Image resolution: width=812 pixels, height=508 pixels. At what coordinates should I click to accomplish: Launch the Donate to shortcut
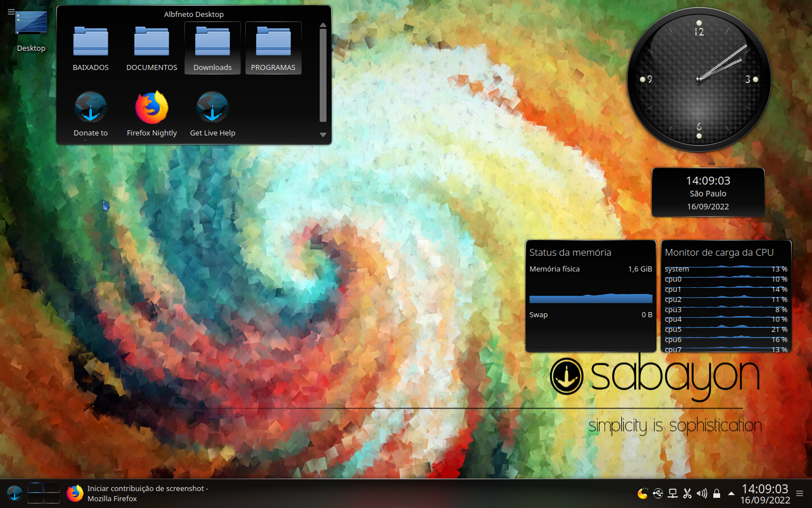(x=91, y=114)
